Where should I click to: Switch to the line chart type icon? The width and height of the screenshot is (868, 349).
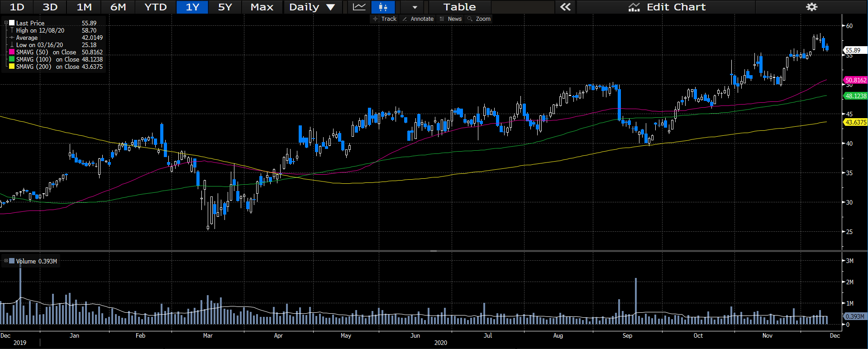[359, 7]
